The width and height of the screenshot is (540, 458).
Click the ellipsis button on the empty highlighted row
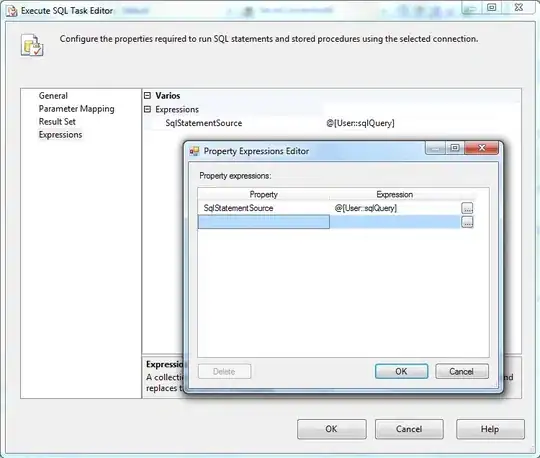[467, 222]
